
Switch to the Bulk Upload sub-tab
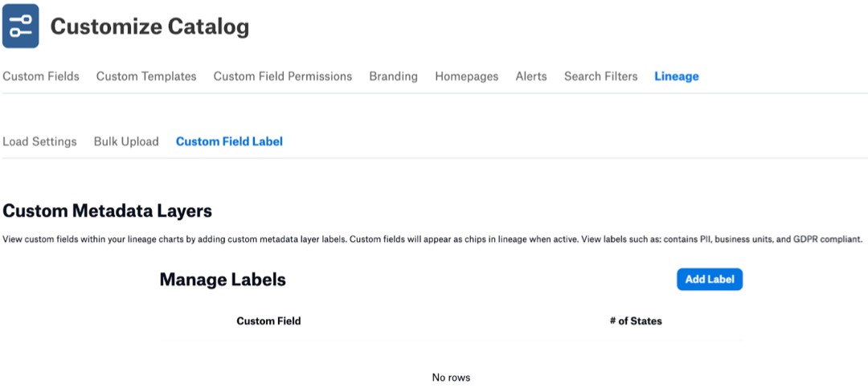pos(126,141)
